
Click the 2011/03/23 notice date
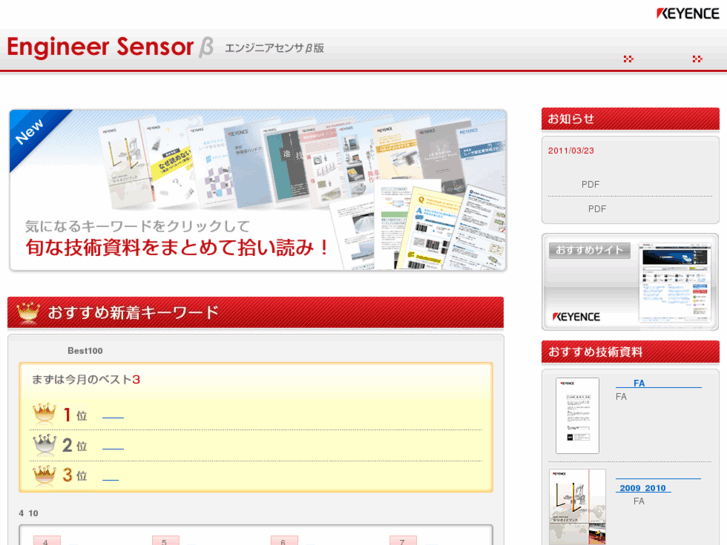pyautogui.click(x=571, y=151)
